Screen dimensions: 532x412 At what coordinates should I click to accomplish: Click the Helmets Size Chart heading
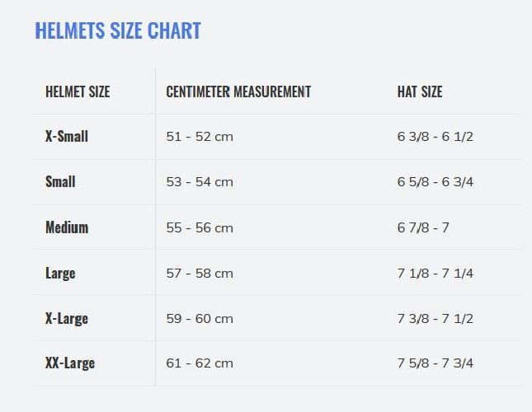click(118, 31)
